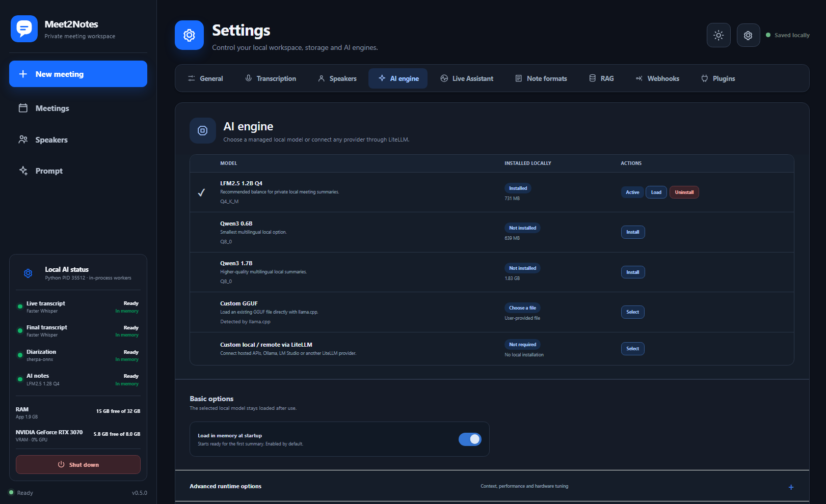This screenshot has width=826, height=504.
Task: Click the Live Assistant tab icon
Action: [444, 78]
